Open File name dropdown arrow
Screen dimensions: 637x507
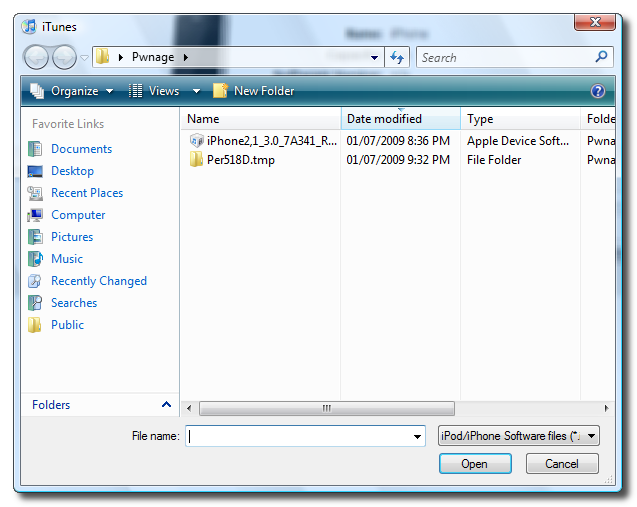tap(417, 436)
